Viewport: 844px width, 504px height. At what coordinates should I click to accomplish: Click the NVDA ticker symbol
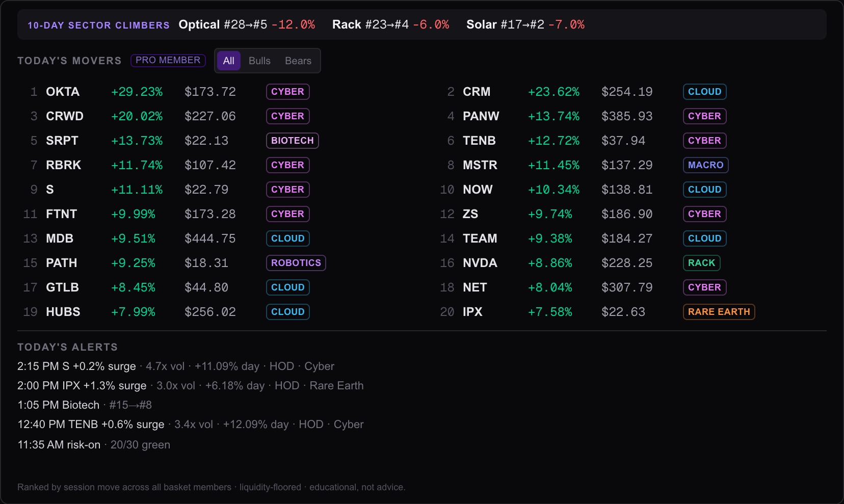[480, 263]
